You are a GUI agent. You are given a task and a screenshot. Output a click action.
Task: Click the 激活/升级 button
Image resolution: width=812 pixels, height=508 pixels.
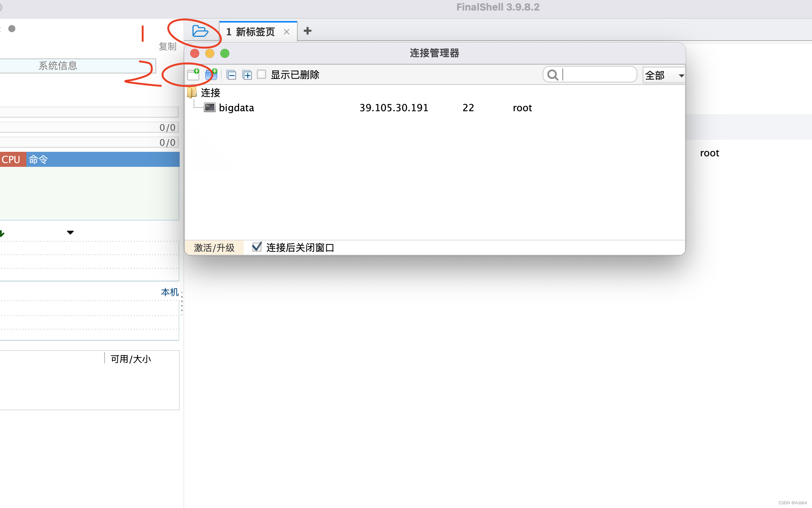point(214,248)
